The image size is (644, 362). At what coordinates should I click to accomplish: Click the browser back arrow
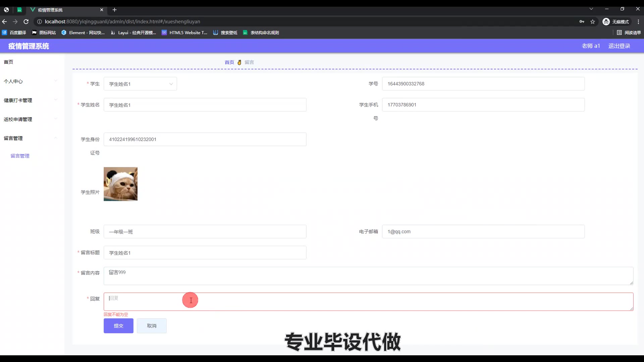coord(4,21)
